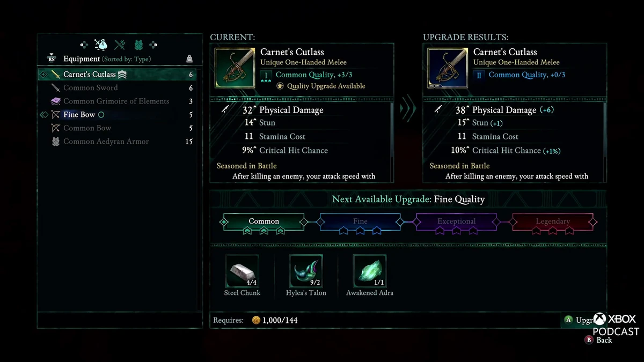The height and width of the screenshot is (362, 644).
Task: Select the inventory bag tab icon
Action: point(101,45)
